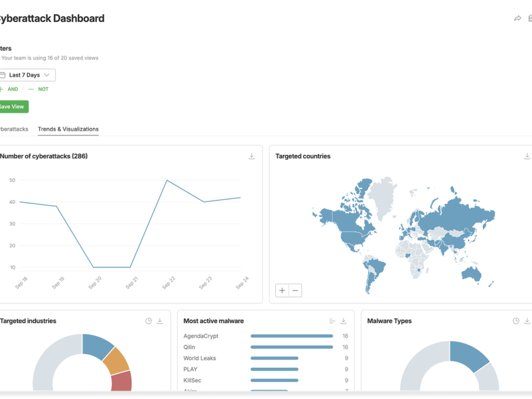The width and height of the screenshot is (532, 399).
Task: Select the orange segment of Targeted industries donut
Action: pyautogui.click(x=117, y=362)
